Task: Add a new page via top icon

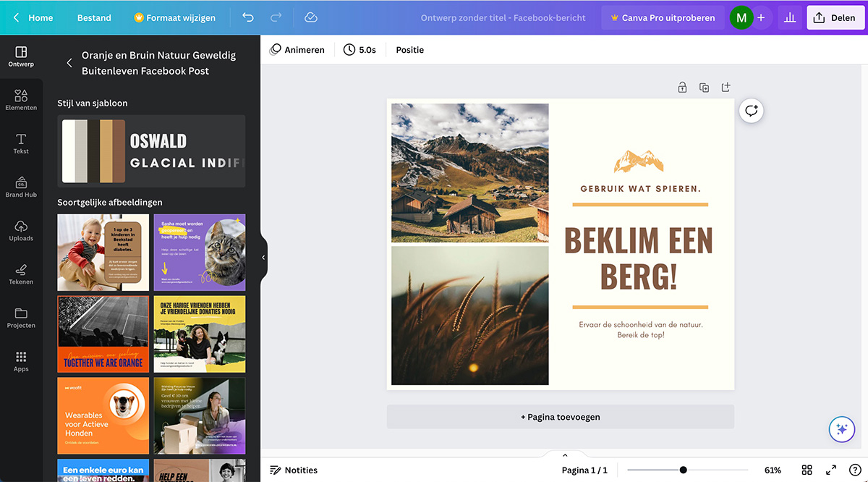Action: 726,88
